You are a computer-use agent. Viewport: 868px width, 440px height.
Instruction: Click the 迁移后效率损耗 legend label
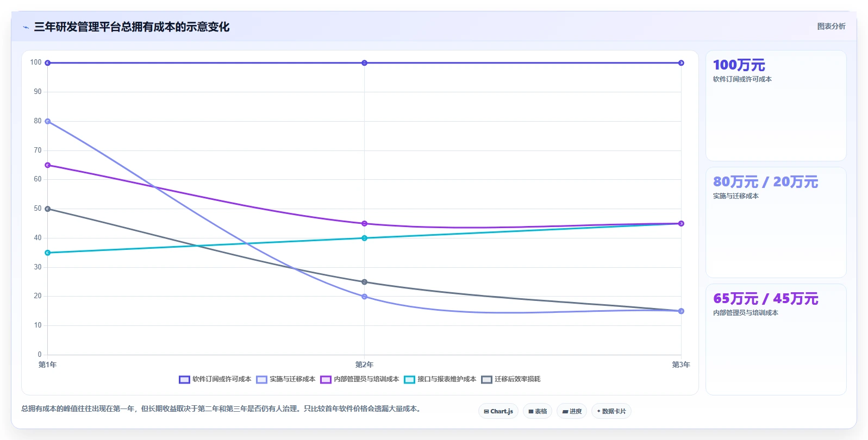[517, 379]
